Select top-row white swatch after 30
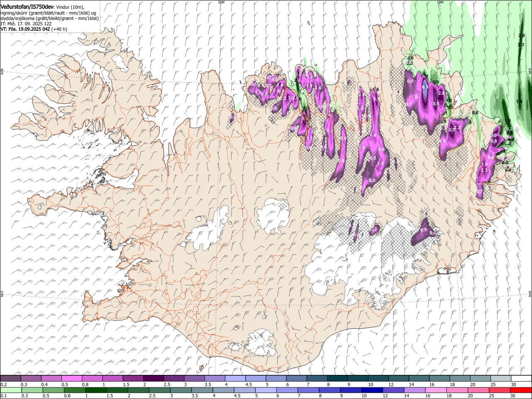 click(x=522, y=378)
